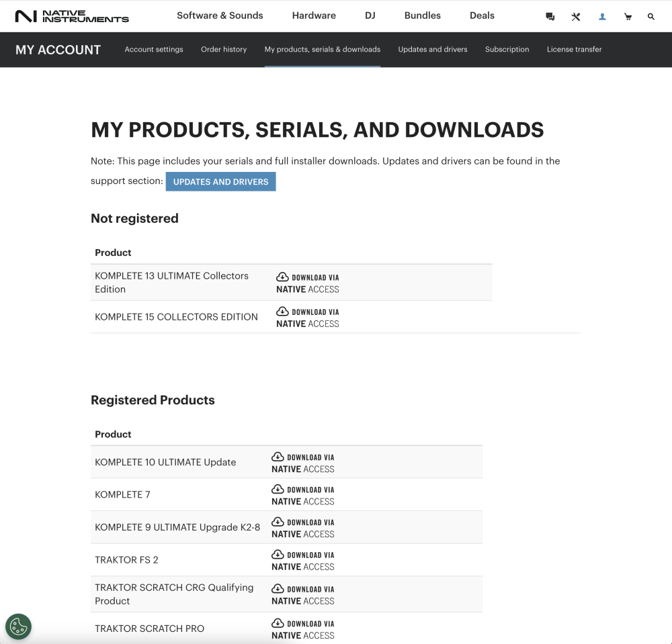Select the KOMPLETE 9 ULTIMATE Upgrade K2-8 text
The image size is (672, 644).
[177, 527]
